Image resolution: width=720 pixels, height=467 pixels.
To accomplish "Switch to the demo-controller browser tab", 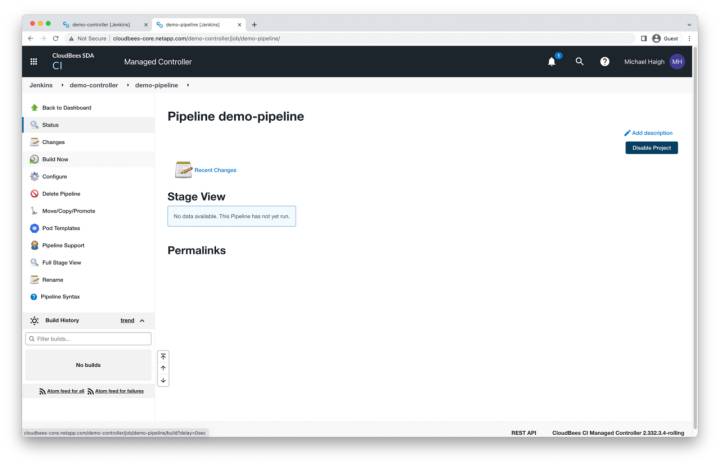I will coord(104,24).
